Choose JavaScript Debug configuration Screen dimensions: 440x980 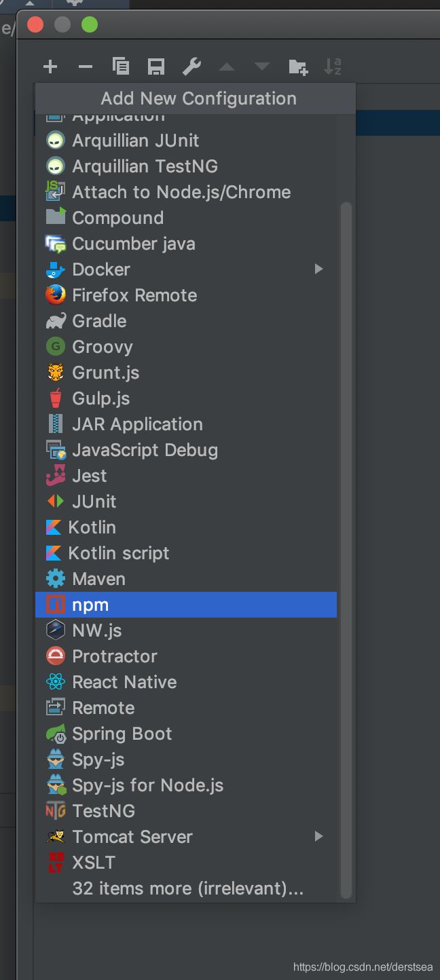[x=186, y=450]
